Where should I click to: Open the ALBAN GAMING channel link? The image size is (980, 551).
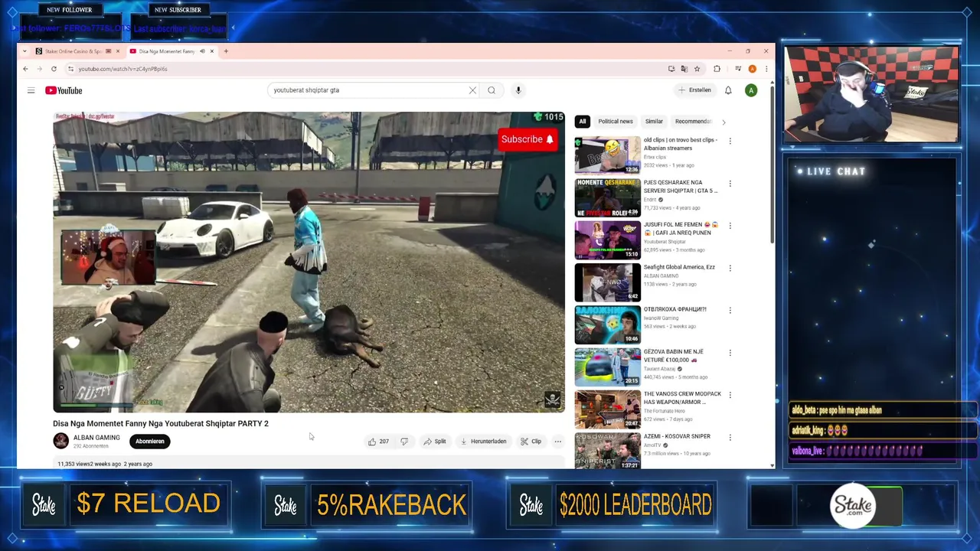[96, 438]
